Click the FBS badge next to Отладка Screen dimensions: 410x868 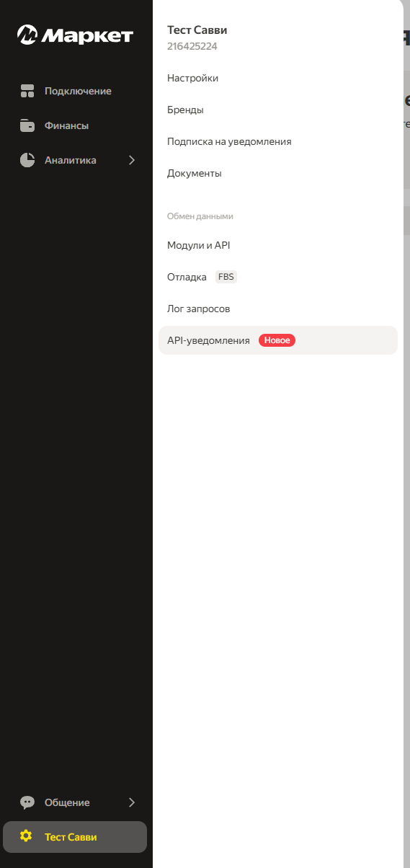tap(226, 277)
